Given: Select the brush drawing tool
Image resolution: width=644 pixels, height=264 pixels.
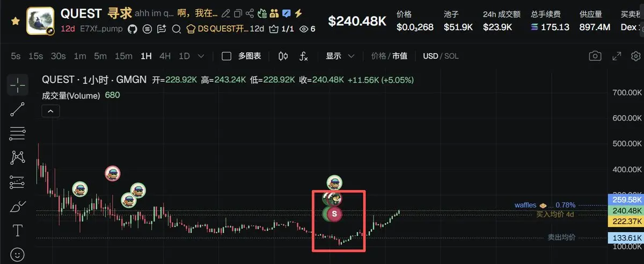Looking at the screenshot, I should pos(17,206).
